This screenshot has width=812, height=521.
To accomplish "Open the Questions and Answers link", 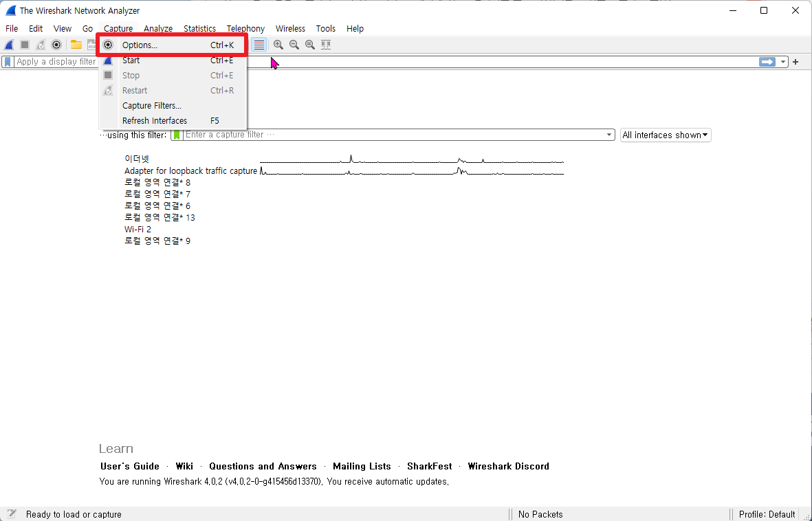I will [263, 466].
